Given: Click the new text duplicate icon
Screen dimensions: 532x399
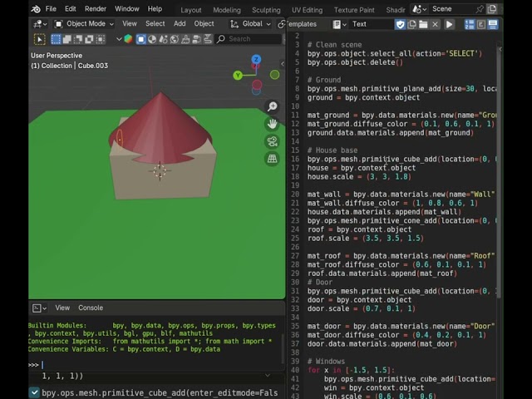Looking at the screenshot, I should (412, 24).
